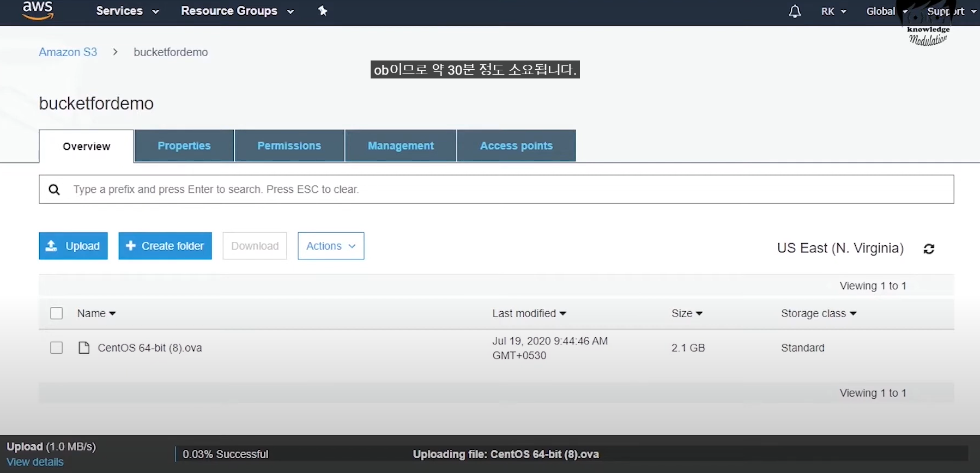Open the Actions dropdown
980x473 pixels.
pyautogui.click(x=331, y=246)
